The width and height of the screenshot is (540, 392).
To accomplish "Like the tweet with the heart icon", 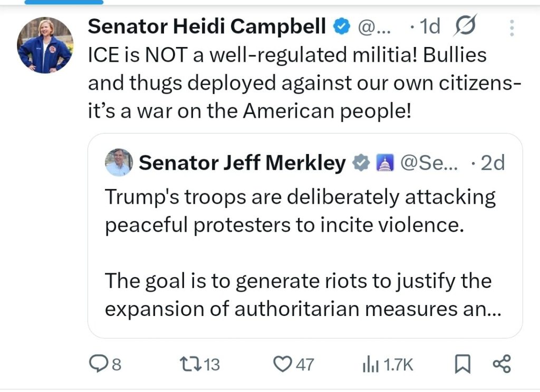I will [x=284, y=364].
